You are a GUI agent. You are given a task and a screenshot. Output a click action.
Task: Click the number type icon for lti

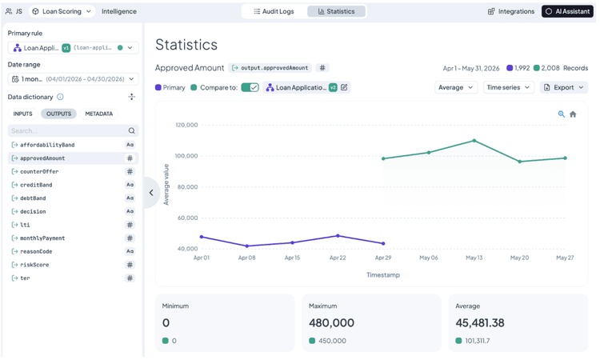coord(130,225)
